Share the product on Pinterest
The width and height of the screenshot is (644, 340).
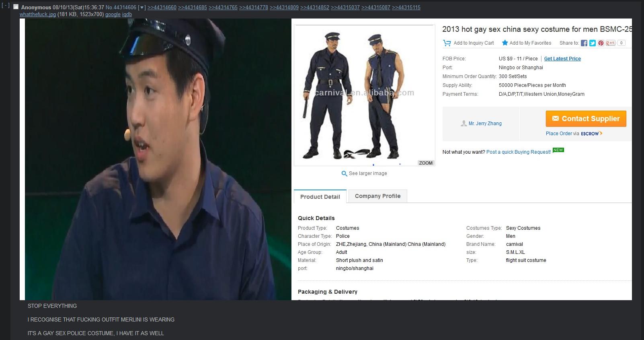click(x=601, y=43)
